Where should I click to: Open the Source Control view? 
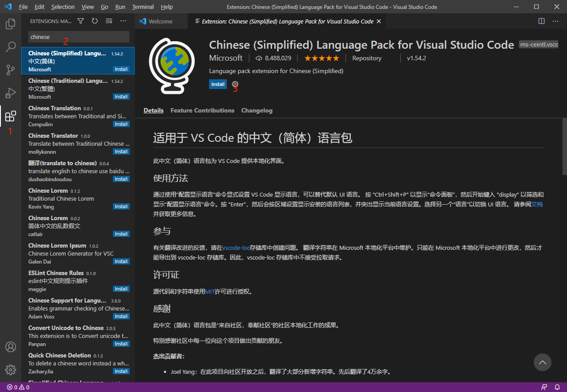tap(11, 70)
